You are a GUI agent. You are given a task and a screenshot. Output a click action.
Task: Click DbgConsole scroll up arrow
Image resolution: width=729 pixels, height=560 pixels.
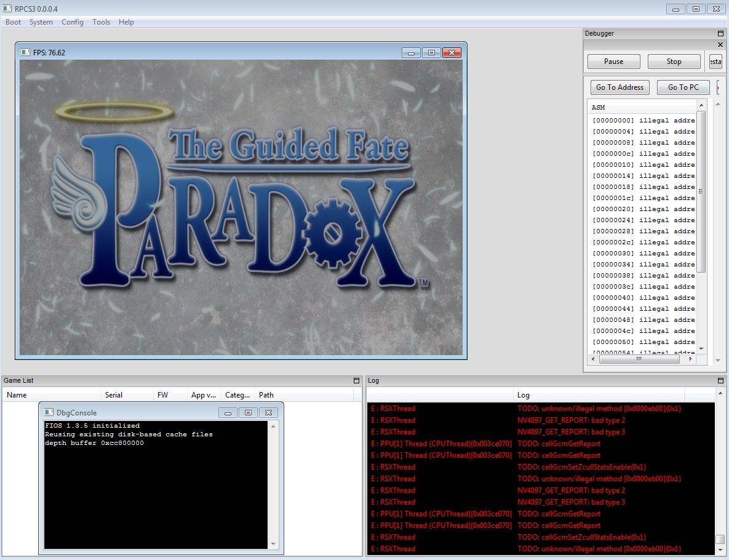[x=273, y=426]
